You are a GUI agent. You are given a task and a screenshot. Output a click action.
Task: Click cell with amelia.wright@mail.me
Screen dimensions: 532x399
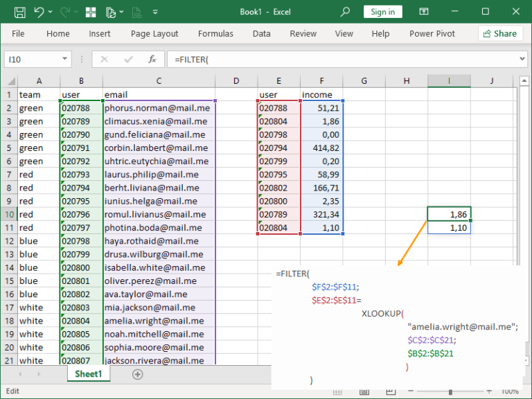pyautogui.click(x=159, y=321)
